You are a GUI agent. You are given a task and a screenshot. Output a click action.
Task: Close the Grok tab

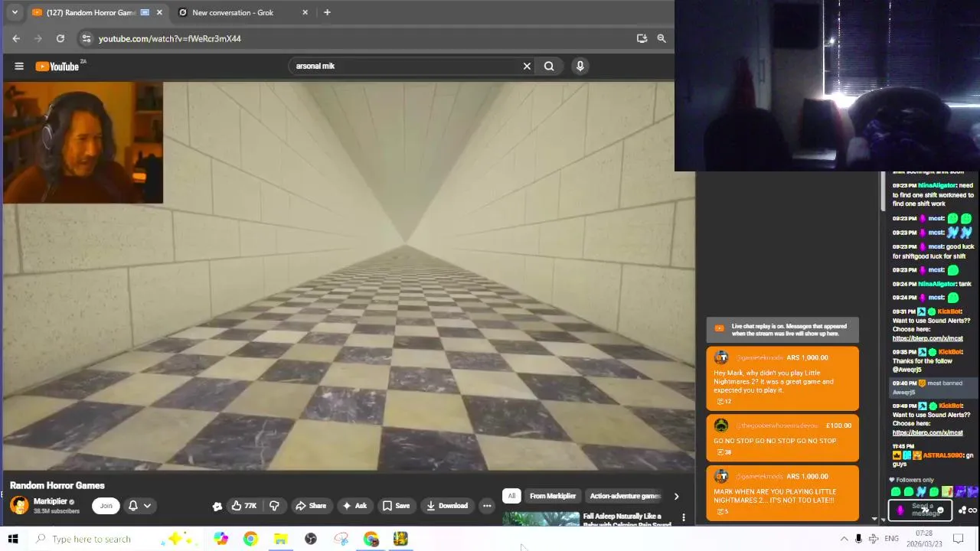305,12
